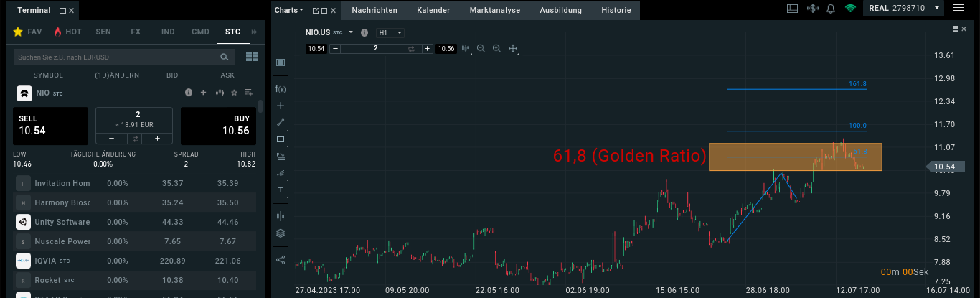Select the crosshair tool in chart sidebar
This screenshot has width=980, height=298.
pyautogui.click(x=281, y=106)
